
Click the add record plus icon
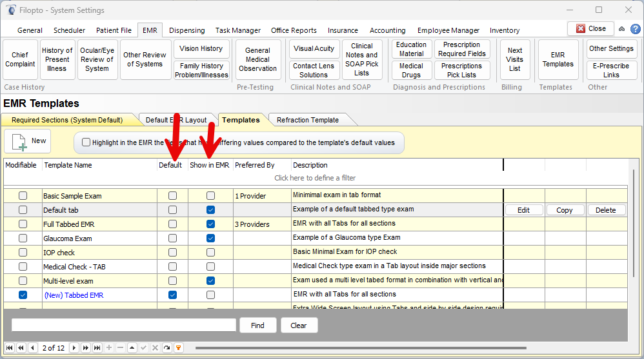tap(109, 348)
